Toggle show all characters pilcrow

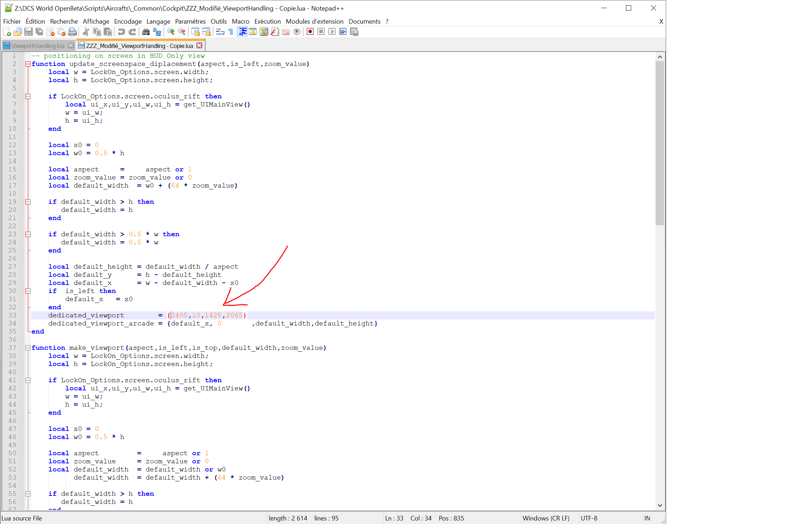click(x=231, y=32)
